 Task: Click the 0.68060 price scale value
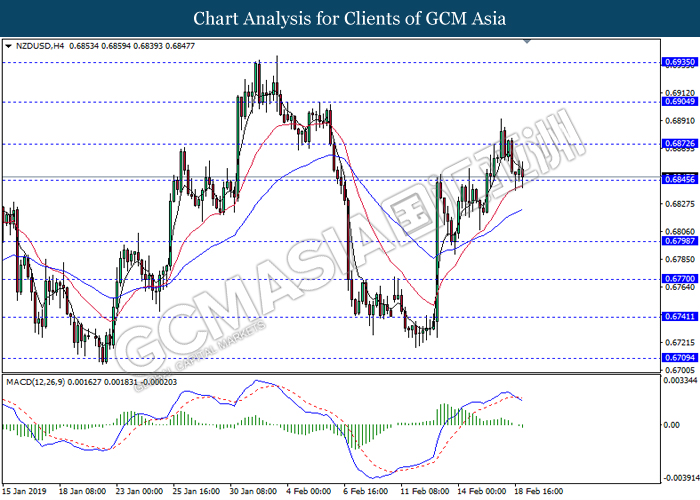[679, 231]
